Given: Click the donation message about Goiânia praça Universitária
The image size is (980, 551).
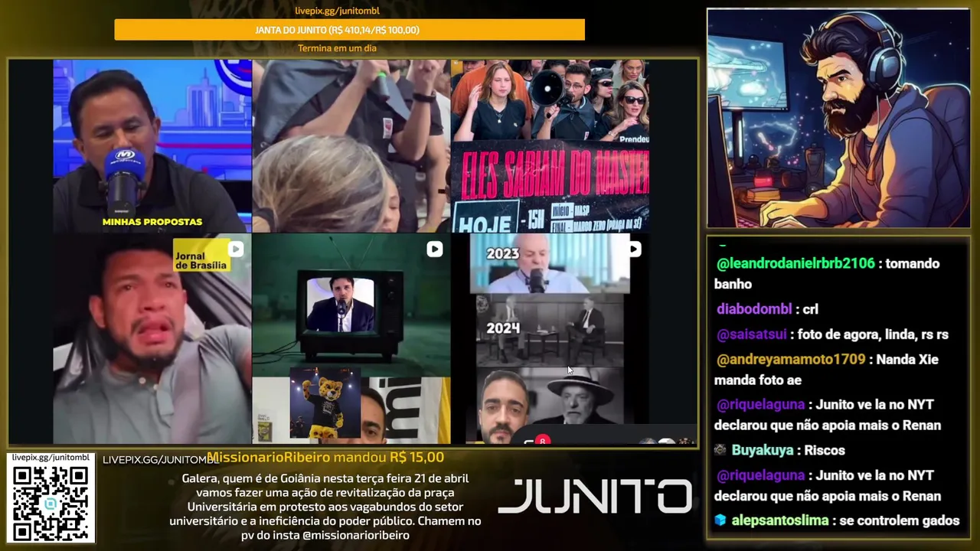Looking at the screenshot, I should coord(325,507).
